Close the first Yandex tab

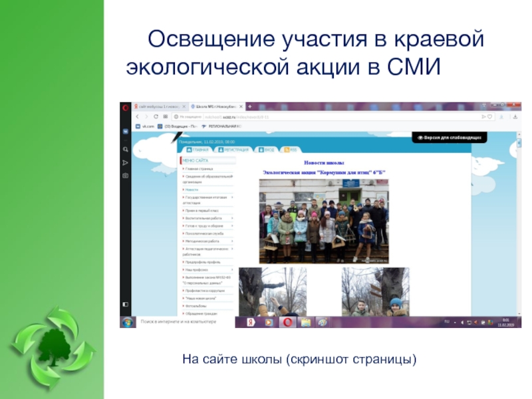[184, 106]
